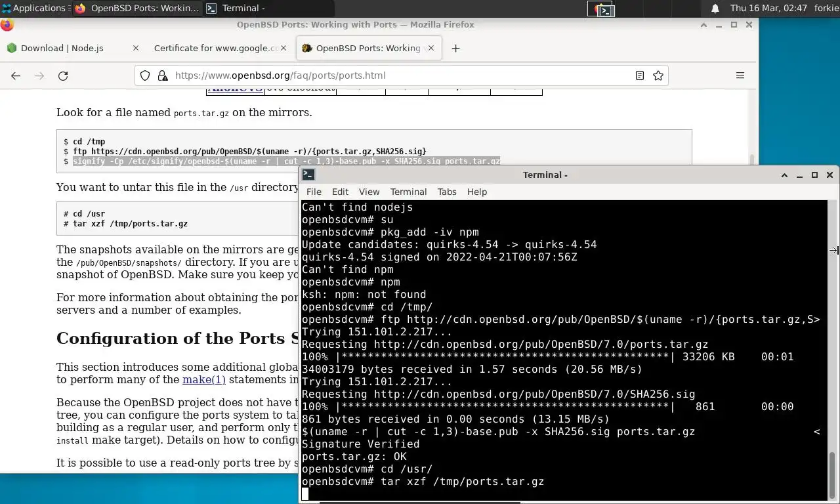The width and height of the screenshot is (840, 504).
Task: Click the ftp cdn.openbsd.org command in page
Action: [x=249, y=152]
